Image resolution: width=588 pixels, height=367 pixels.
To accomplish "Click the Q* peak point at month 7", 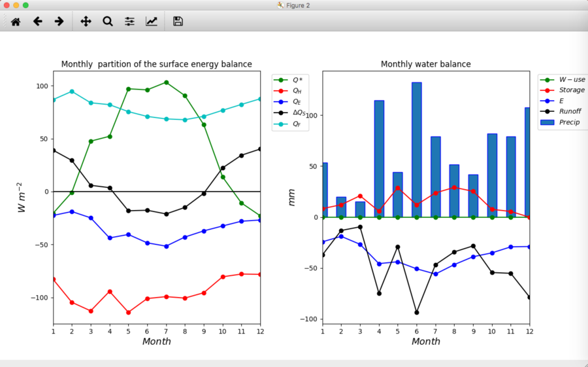I will (166, 82).
